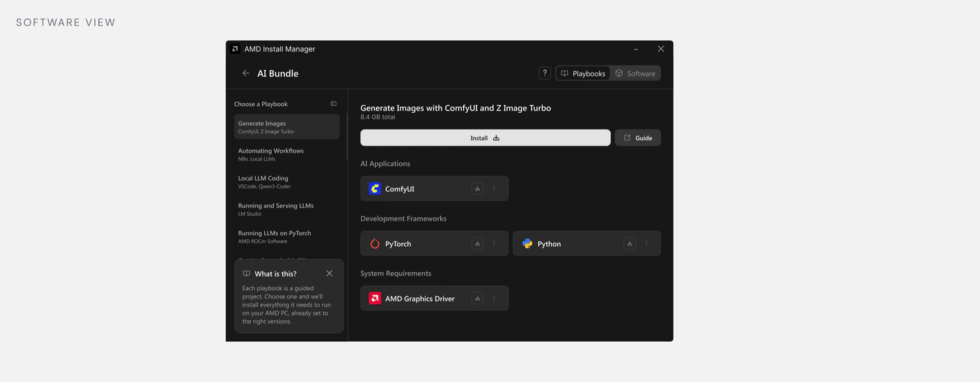Collapse the Choose a Playbook sidebar panel
The height and width of the screenshot is (382, 980).
pyautogui.click(x=333, y=104)
